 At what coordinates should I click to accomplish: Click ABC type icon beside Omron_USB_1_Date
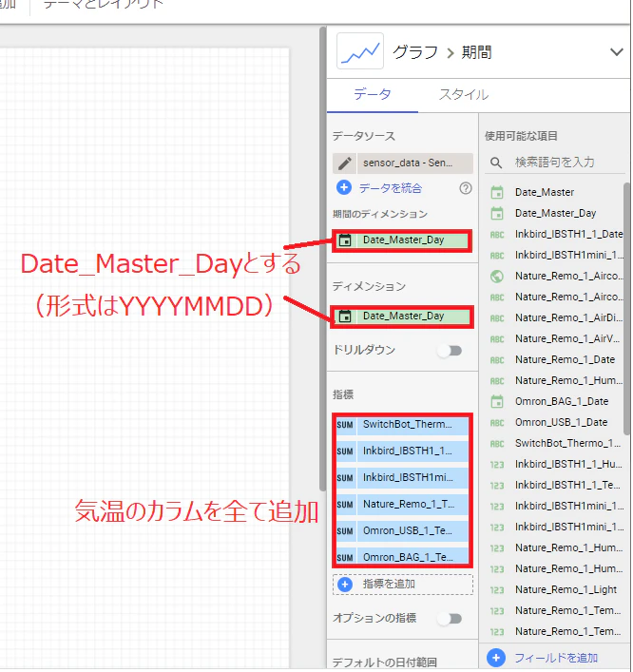[497, 423]
